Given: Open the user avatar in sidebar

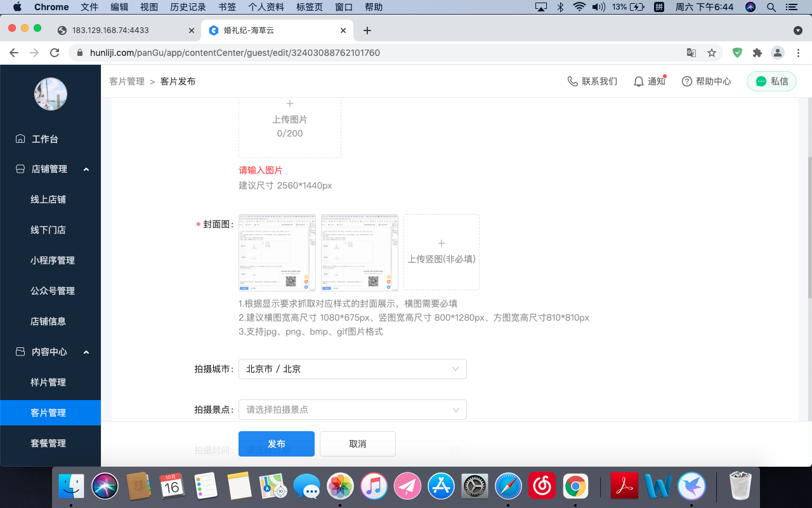Looking at the screenshot, I should tap(51, 94).
